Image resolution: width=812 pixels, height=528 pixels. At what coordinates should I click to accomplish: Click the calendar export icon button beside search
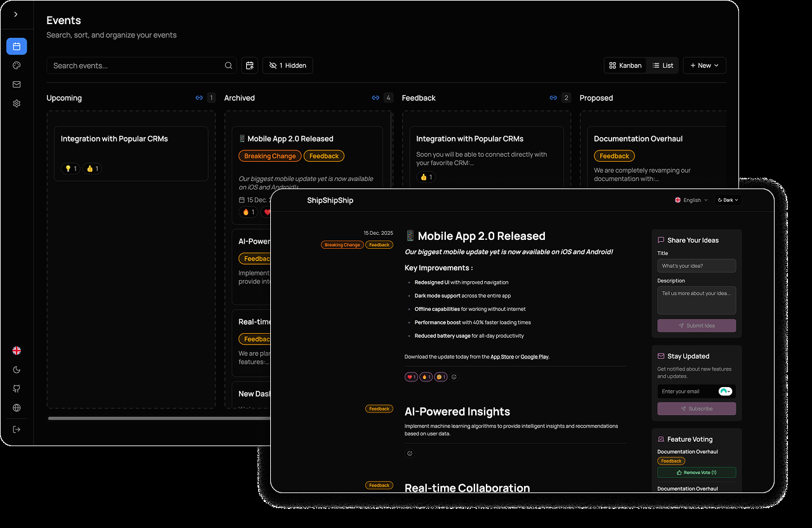pos(250,65)
